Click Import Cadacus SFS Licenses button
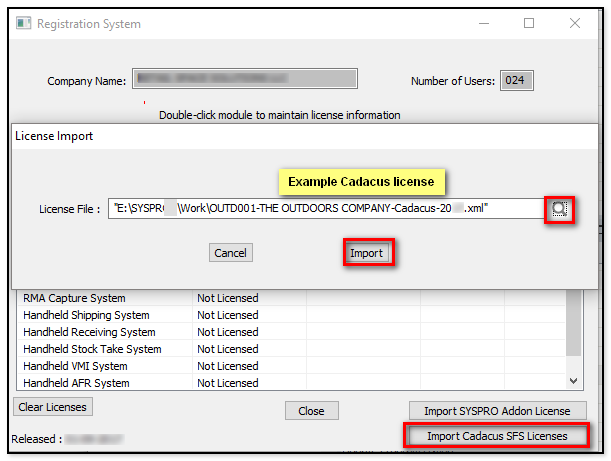 tap(496, 436)
